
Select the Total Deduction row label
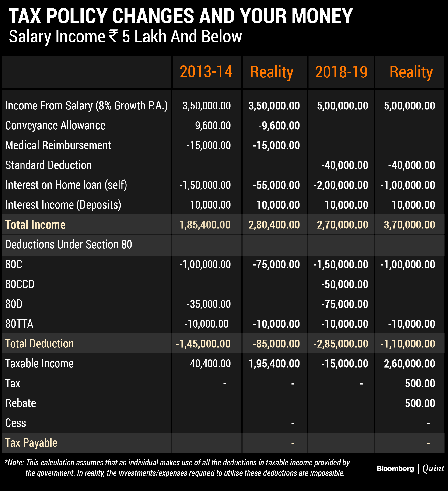point(39,344)
